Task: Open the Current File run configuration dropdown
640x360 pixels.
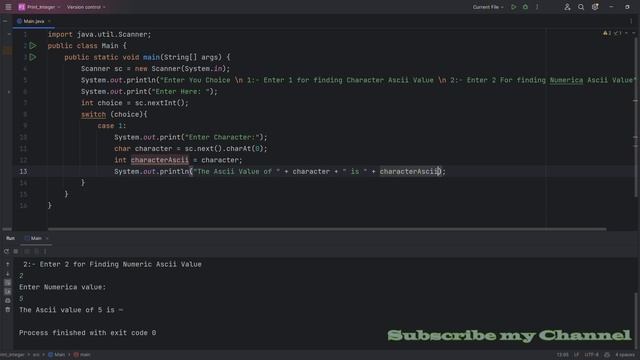Action: click(x=488, y=7)
